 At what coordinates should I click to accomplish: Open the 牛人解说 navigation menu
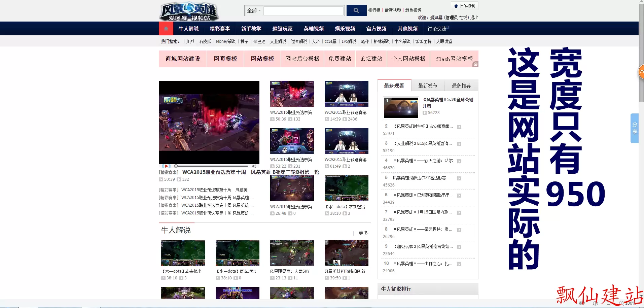188,29
